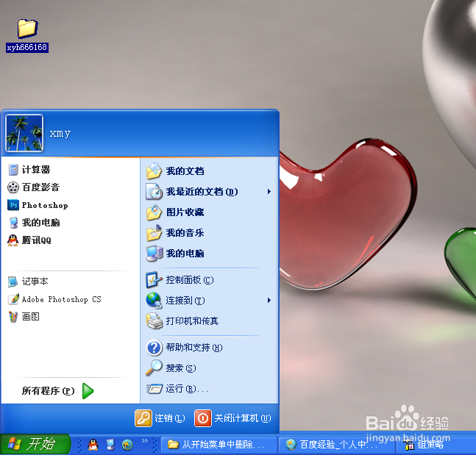Click 连接到(T) text label
The height and width of the screenshot is (455, 476).
(x=185, y=301)
